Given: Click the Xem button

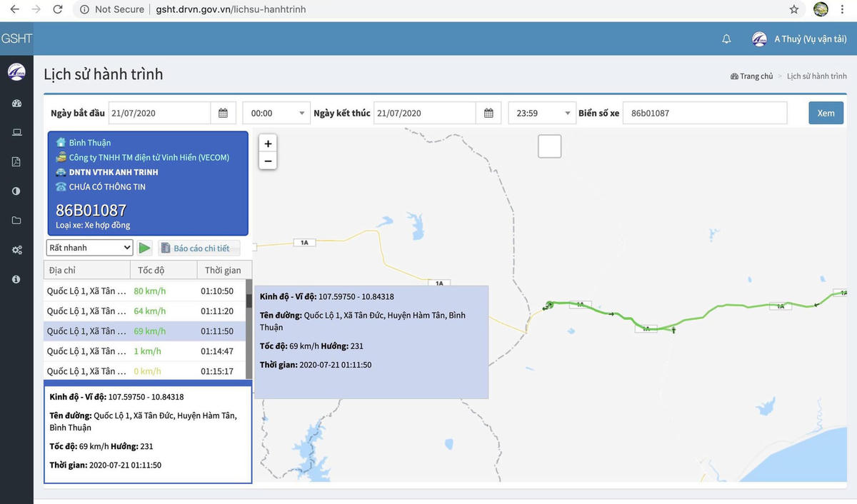Looking at the screenshot, I should [826, 113].
